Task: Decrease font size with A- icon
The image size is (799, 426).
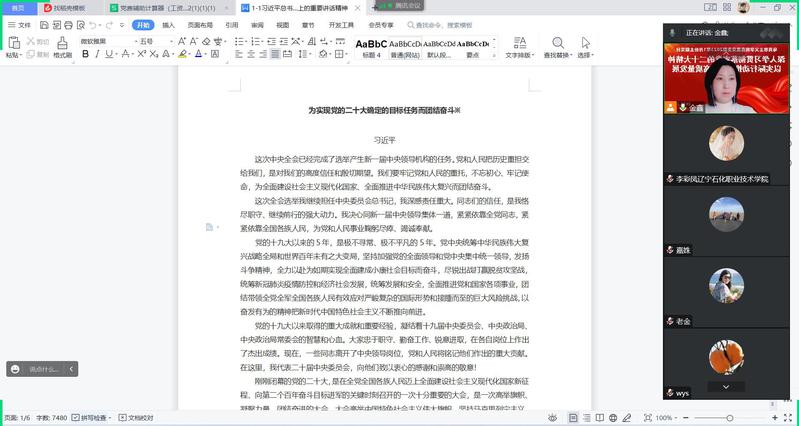Action: [x=194, y=41]
